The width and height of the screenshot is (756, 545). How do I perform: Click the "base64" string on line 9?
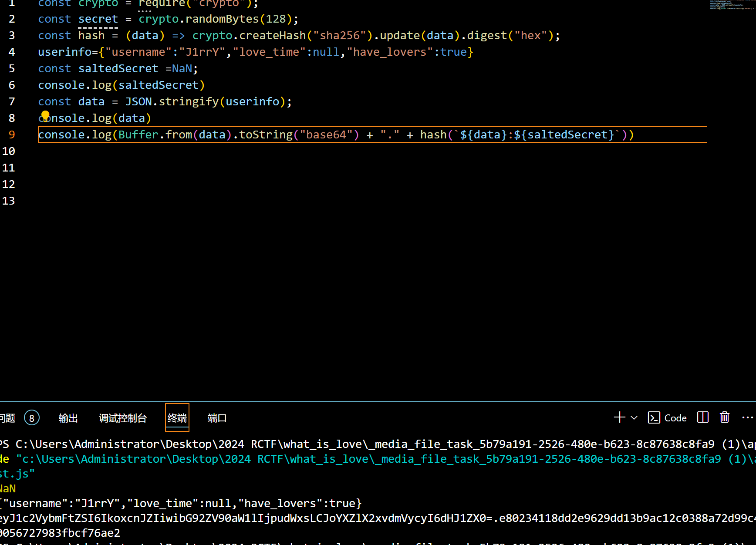pyautogui.click(x=326, y=135)
